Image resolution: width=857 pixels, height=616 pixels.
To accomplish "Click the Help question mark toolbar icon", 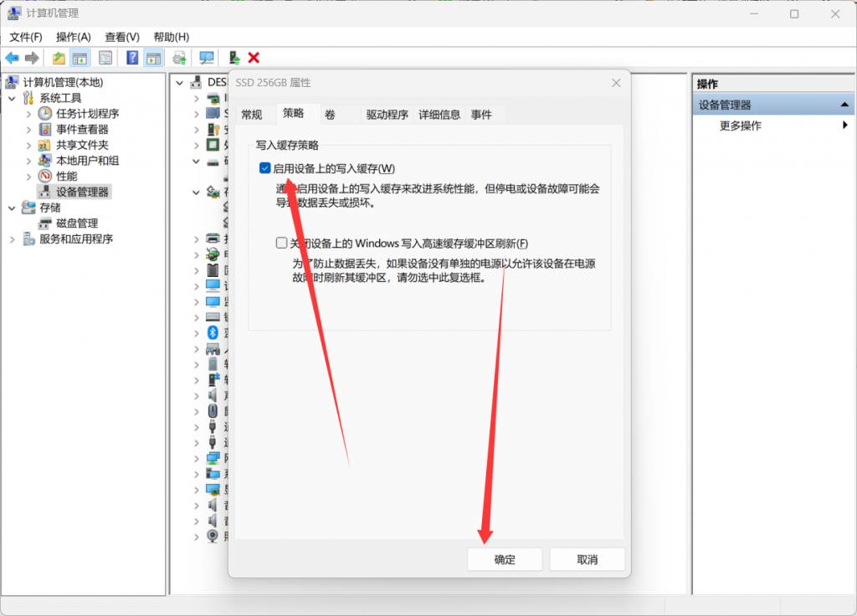I will point(132,58).
